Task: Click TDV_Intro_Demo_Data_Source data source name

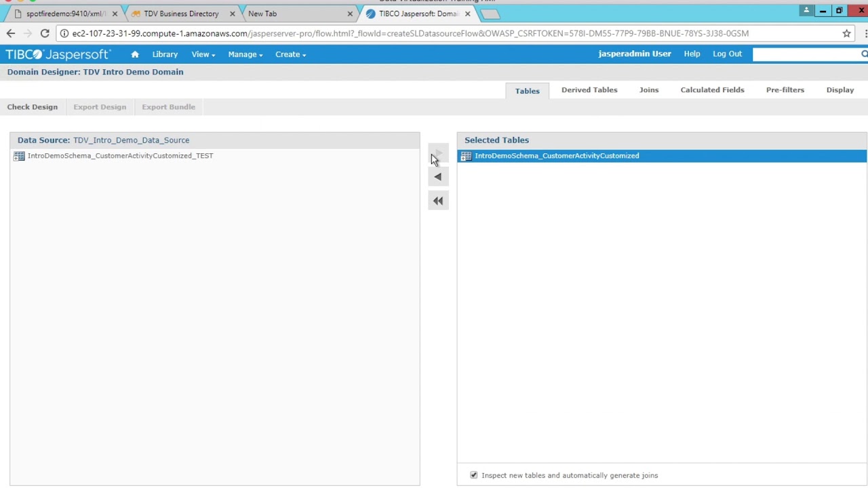Action: point(131,140)
